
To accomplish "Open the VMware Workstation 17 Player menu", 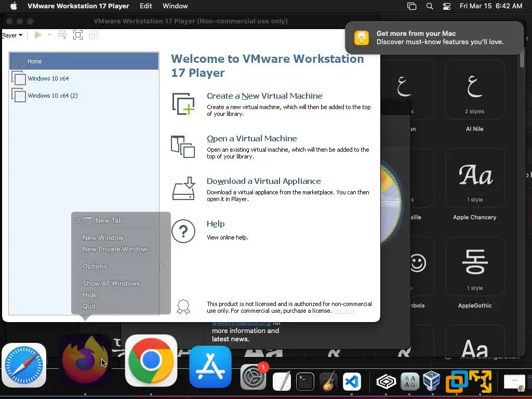I will [x=78, y=6].
